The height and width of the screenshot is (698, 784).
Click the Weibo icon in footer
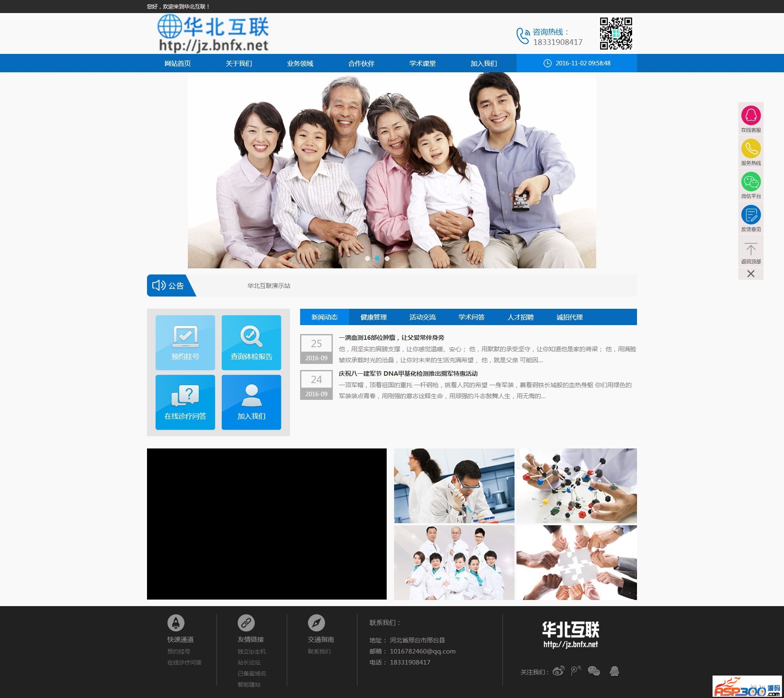pos(558,671)
